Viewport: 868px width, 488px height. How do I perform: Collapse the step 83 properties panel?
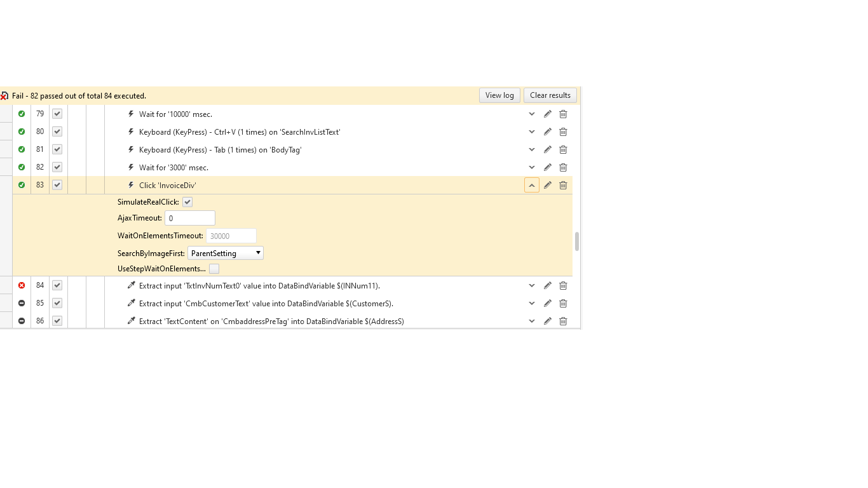(x=532, y=186)
